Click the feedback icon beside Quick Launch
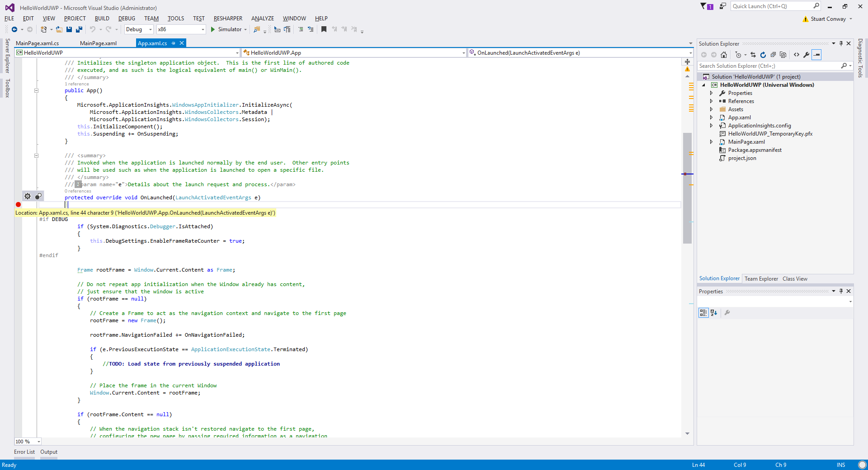The height and width of the screenshot is (470, 868). [723, 6]
